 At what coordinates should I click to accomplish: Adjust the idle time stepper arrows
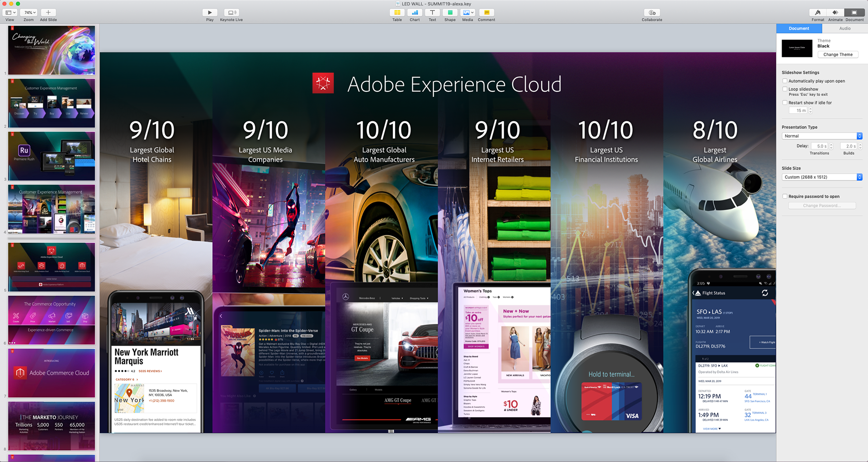pos(810,110)
